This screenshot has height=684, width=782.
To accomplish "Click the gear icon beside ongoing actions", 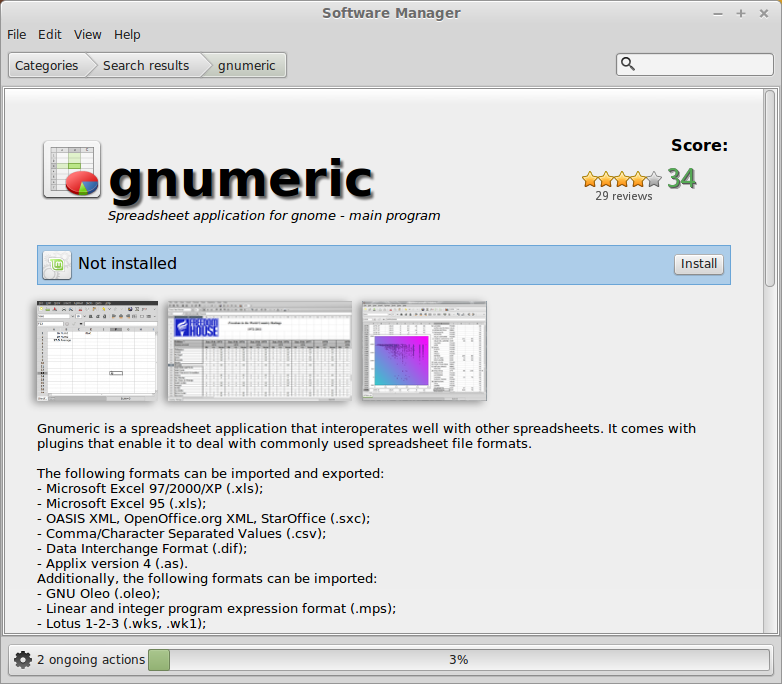I will pos(22,660).
